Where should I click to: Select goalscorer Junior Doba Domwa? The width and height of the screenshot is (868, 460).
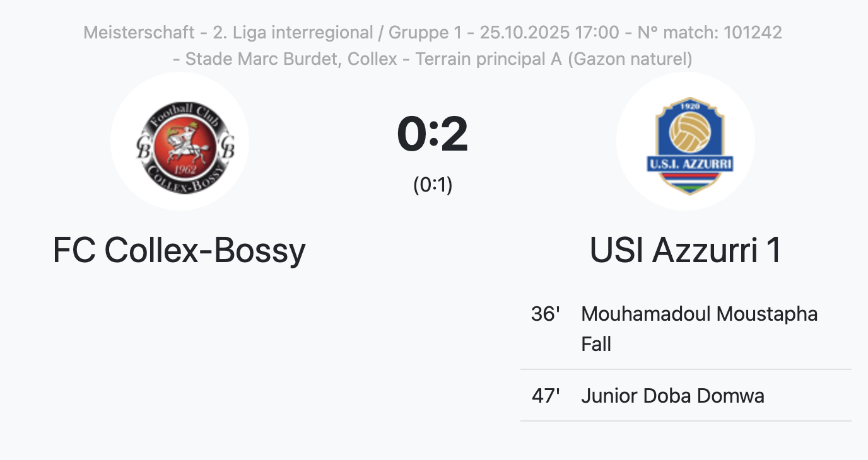tap(672, 396)
